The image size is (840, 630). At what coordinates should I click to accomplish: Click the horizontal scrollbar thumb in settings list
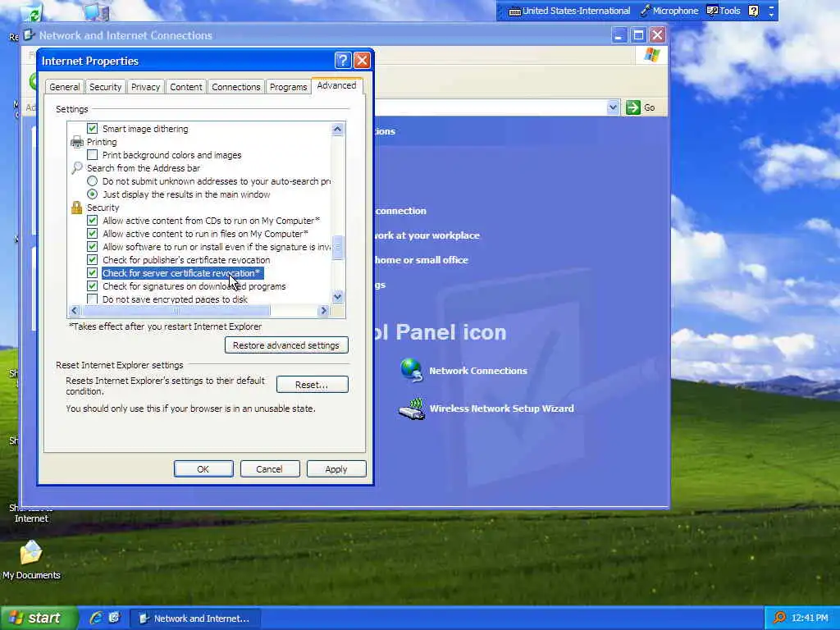pos(176,310)
